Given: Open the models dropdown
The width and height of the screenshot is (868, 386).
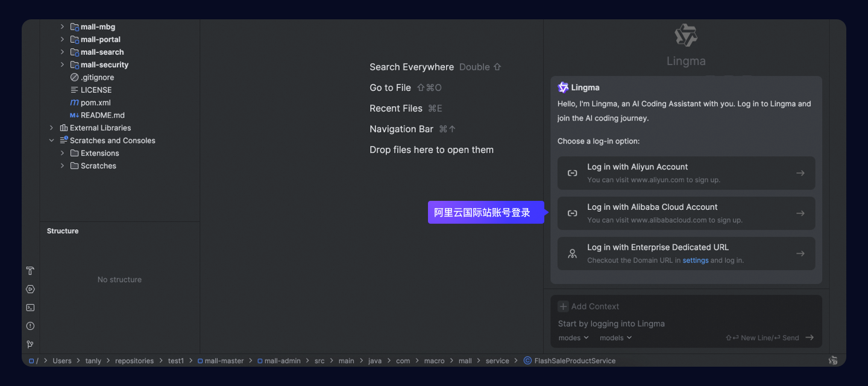Looking at the screenshot, I should (x=615, y=338).
